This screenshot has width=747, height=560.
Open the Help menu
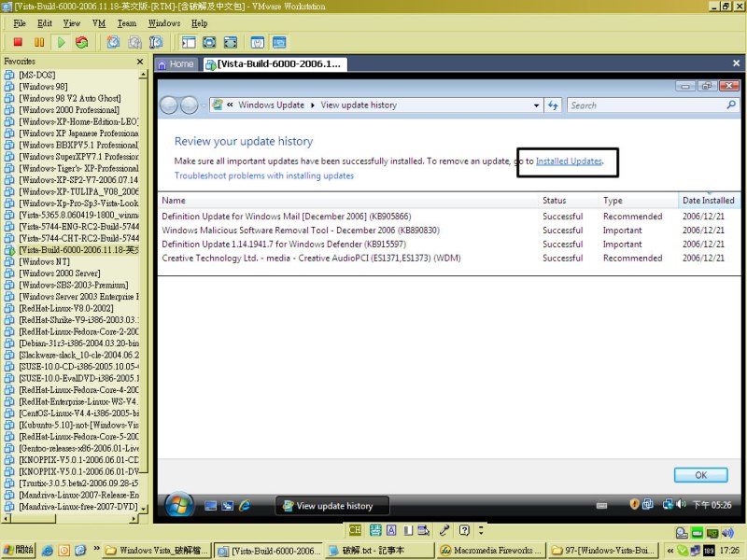click(x=200, y=23)
